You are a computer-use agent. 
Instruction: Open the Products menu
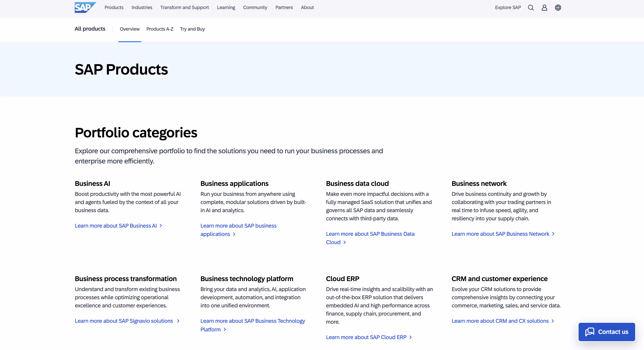114,7
